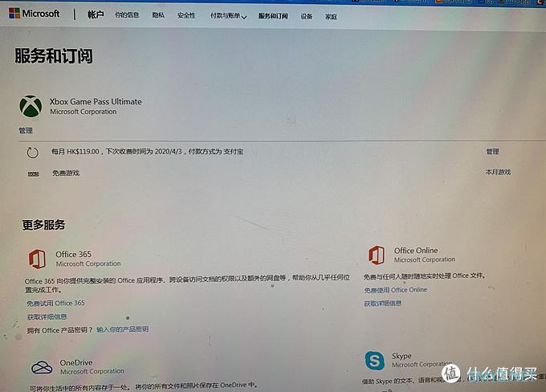Click the OneDrive heading text

pos(76,363)
